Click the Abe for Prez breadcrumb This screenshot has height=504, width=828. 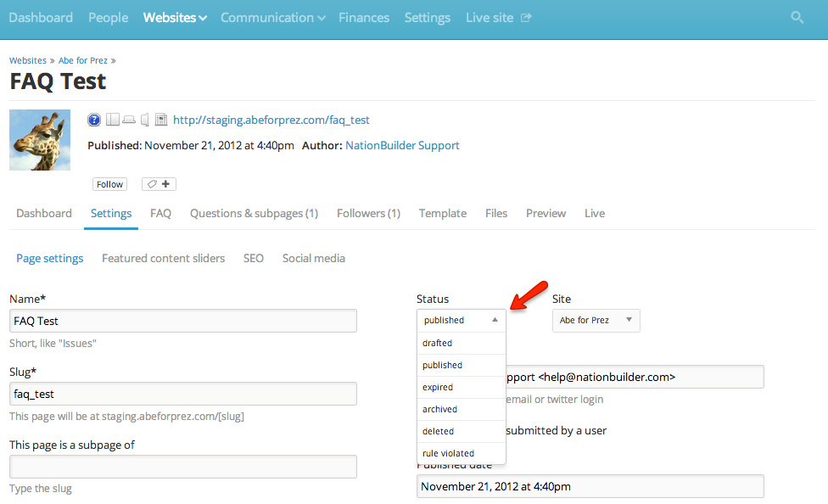83,61
